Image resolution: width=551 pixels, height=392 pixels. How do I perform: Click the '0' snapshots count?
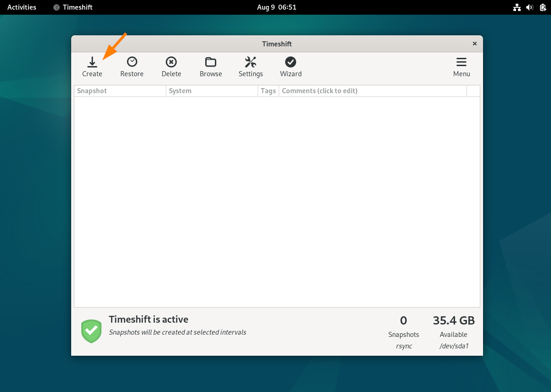click(x=404, y=320)
